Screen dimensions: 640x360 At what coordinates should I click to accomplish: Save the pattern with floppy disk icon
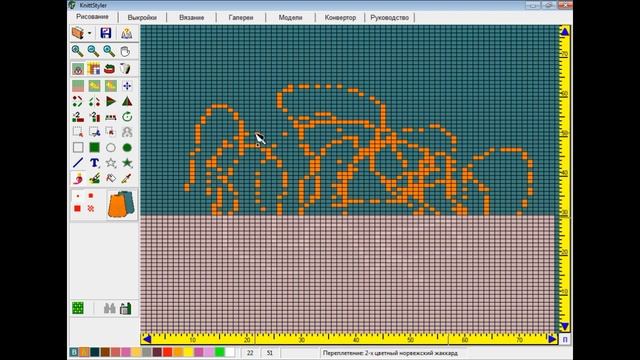pos(106,33)
